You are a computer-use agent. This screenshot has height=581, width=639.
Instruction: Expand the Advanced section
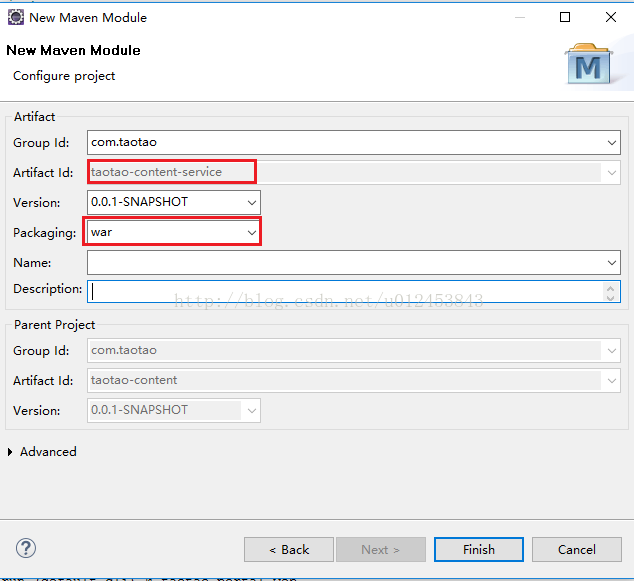[10, 452]
